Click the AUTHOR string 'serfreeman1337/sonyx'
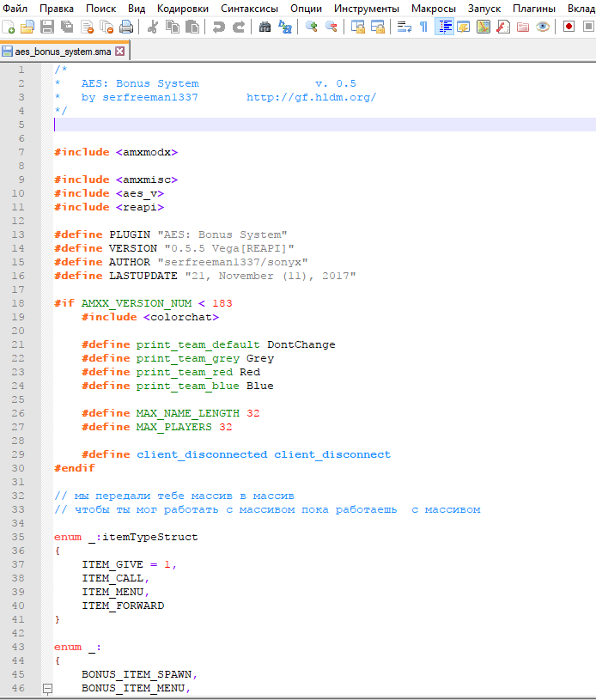This screenshot has width=596, height=700. [233, 262]
